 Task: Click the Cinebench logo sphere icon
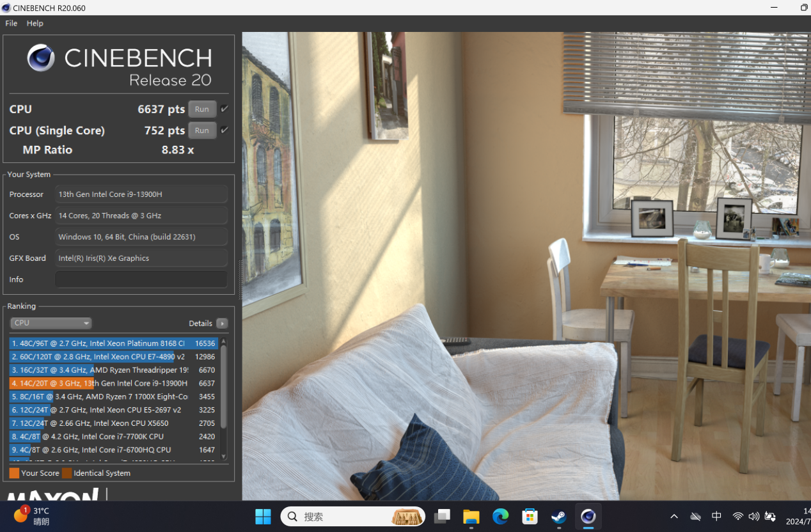pyautogui.click(x=41, y=58)
